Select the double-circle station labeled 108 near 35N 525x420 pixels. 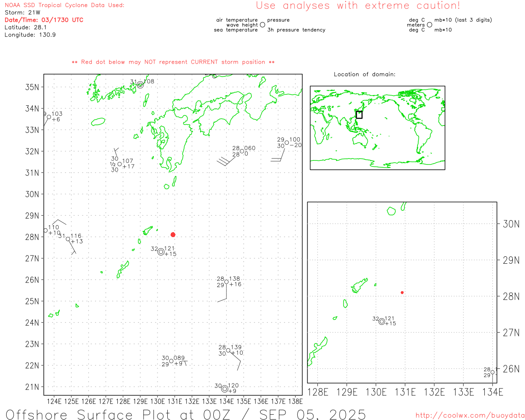coord(140,85)
